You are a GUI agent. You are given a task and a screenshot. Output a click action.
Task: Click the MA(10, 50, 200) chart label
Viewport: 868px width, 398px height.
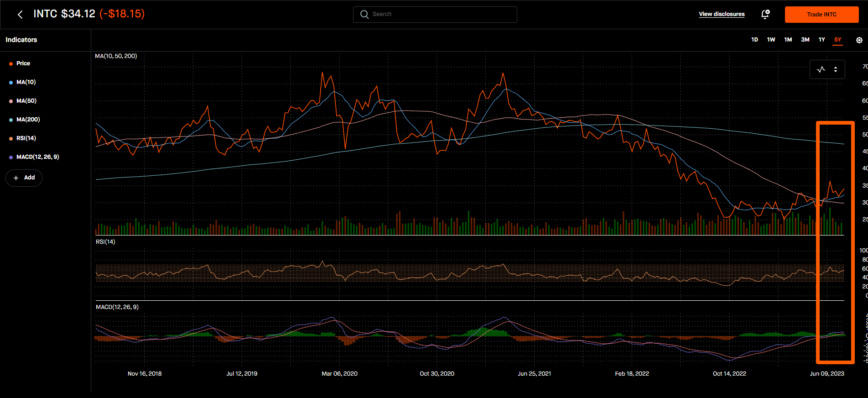coord(116,56)
